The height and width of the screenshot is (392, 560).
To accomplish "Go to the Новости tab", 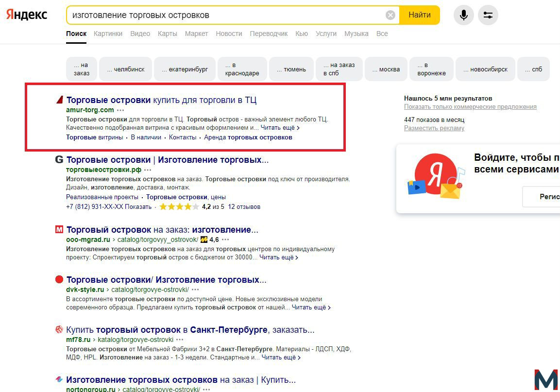I will pos(229,34).
